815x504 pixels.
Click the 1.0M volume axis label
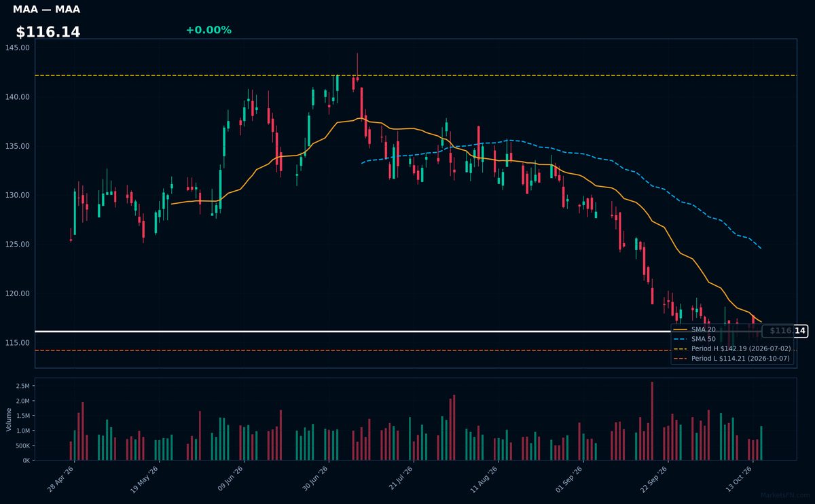pos(23,431)
